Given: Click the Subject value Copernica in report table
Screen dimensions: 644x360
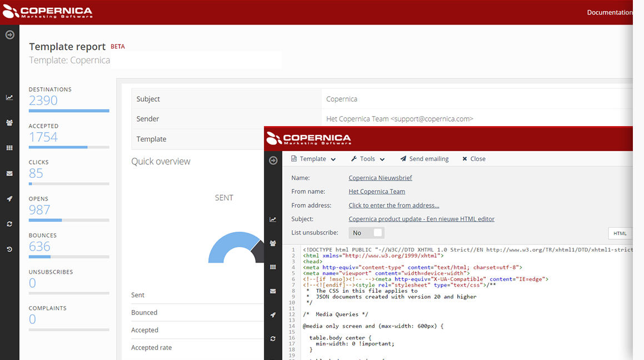Looking at the screenshot, I should click(341, 99).
